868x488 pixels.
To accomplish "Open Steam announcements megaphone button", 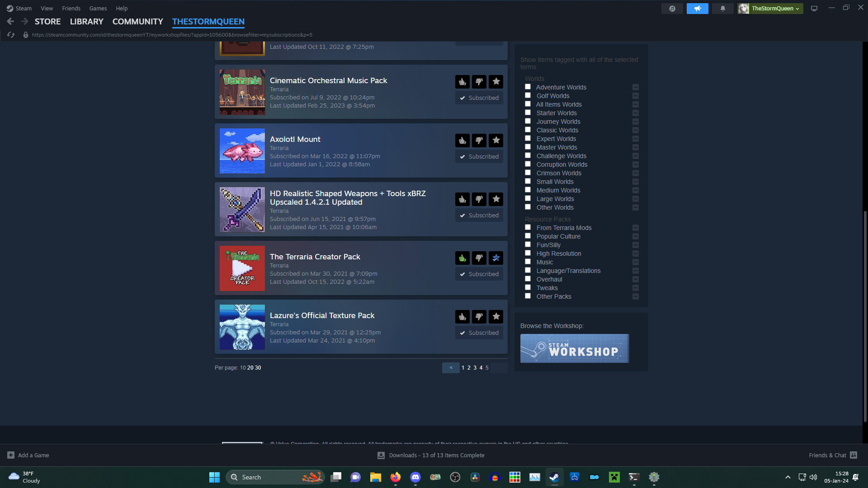I will tap(697, 9).
